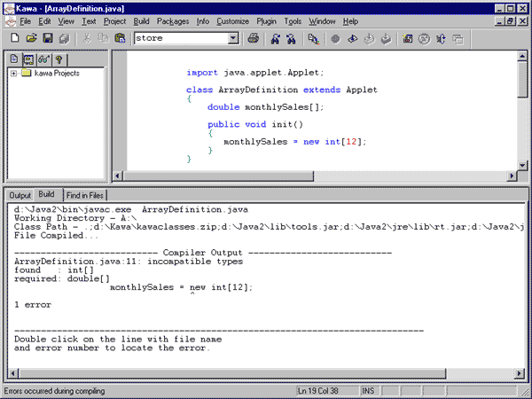Click the 'Ln 19 Col 38' status bar entry
The height and width of the screenshot is (399, 532).
(x=318, y=391)
